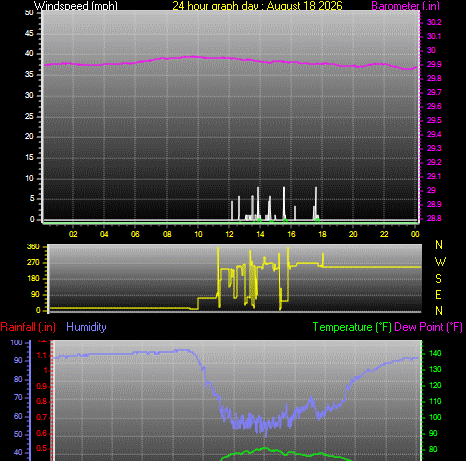The width and height of the screenshot is (466, 461).
Task: Click the 50 mph windspeed scale value
Action: (x=29, y=13)
